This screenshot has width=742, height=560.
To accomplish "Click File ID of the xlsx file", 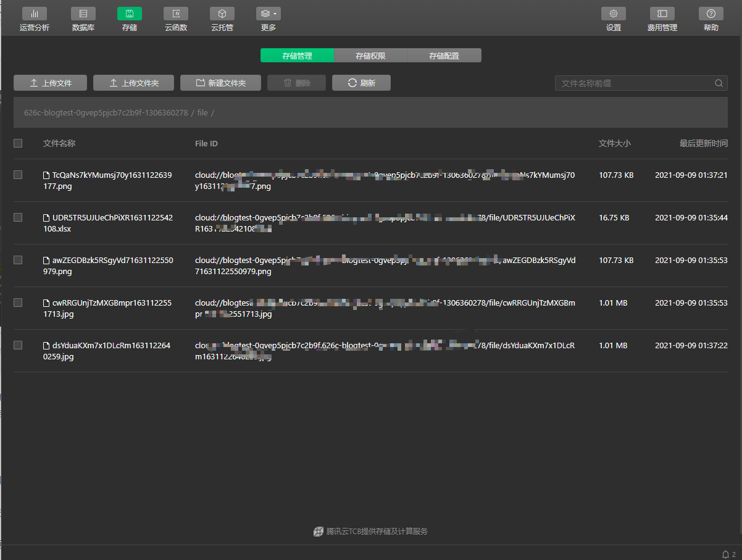I will [385, 223].
